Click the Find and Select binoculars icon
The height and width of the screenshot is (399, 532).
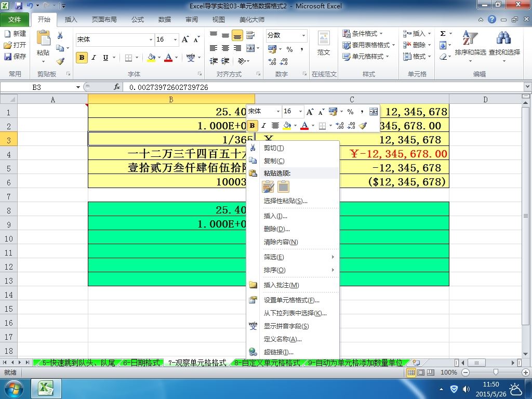click(x=504, y=38)
